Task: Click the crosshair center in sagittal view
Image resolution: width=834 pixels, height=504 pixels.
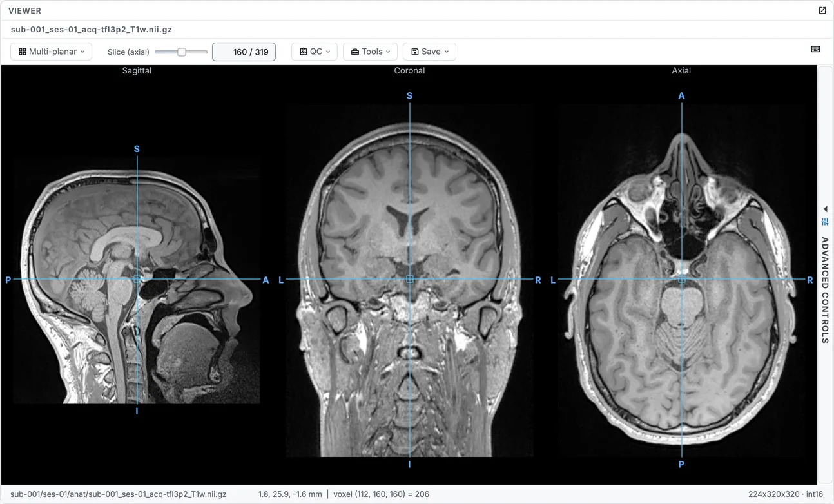Action: tap(137, 279)
